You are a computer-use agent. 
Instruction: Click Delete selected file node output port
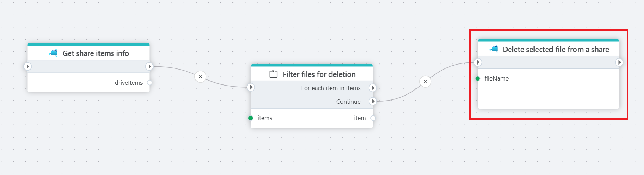click(x=619, y=62)
